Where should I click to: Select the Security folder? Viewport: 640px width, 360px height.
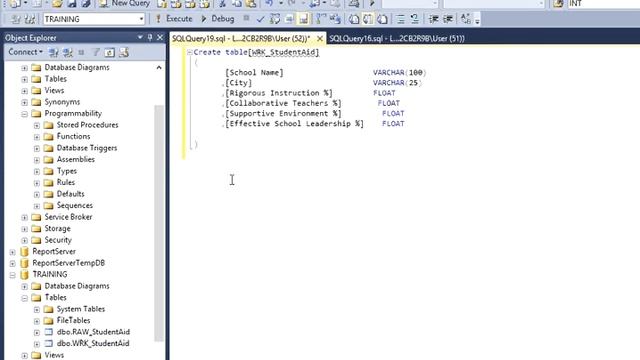(x=58, y=240)
